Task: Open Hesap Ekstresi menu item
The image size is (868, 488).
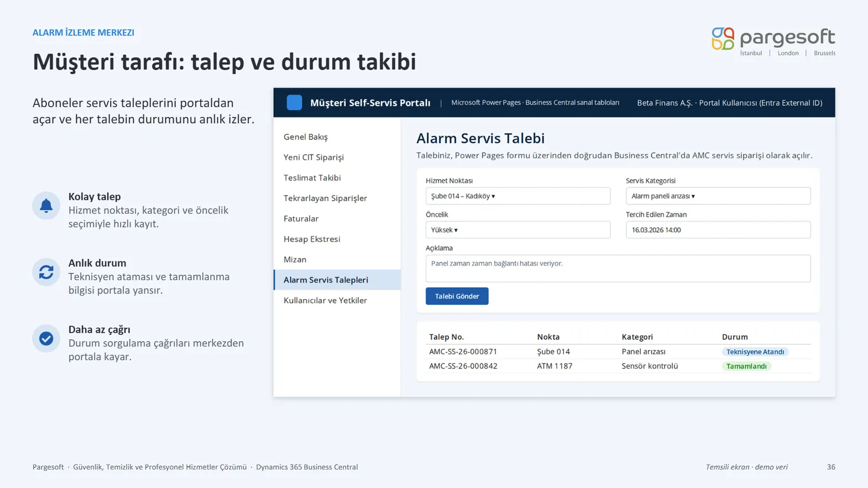Action: (x=337, y=239)
